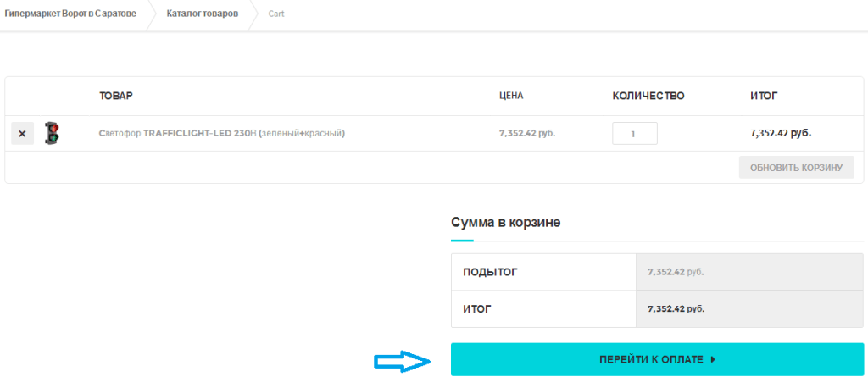868x388 pixels.
Task: Click the Количество column header
Action: pyautogui.click(x=648, y=96)
